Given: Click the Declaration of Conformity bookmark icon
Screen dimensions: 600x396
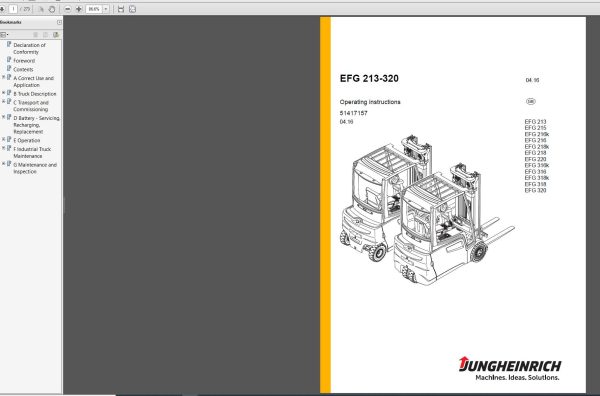Looking at the screenshot, I should click(x=9, y=44).
